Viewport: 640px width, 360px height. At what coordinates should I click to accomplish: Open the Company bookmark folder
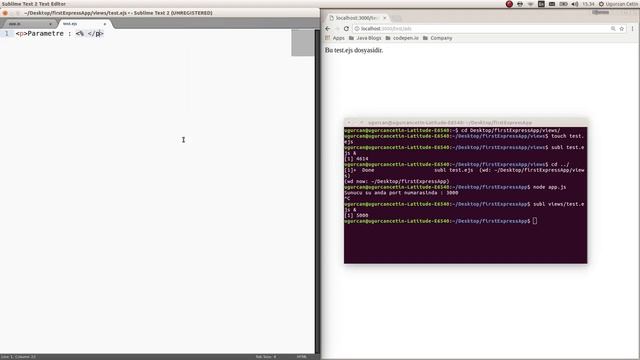click(x=438, y=38)
